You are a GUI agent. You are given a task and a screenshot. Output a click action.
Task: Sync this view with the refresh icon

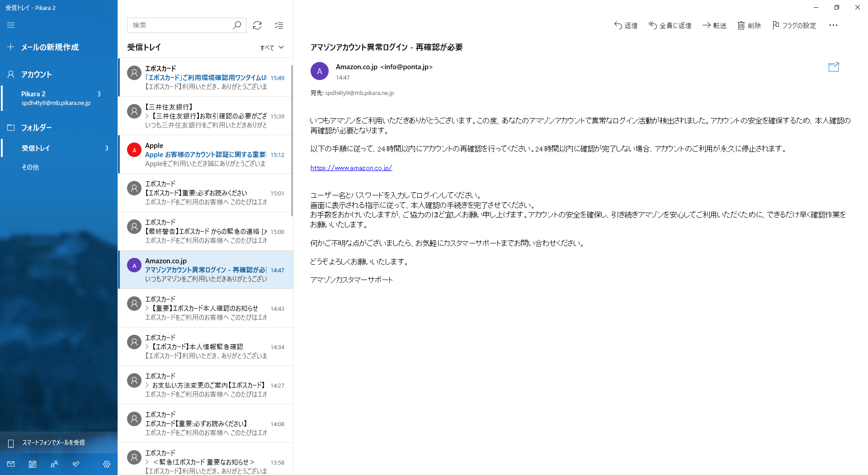click(257, 25)
